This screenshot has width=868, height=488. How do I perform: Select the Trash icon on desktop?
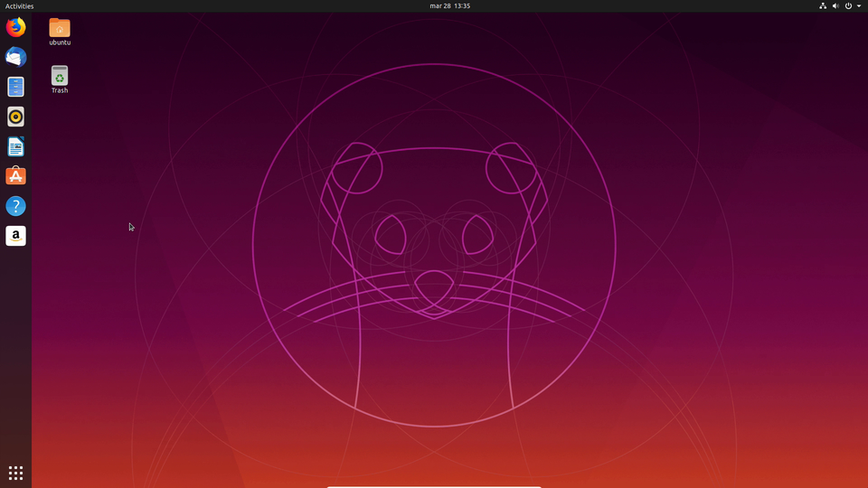point(60,76)
